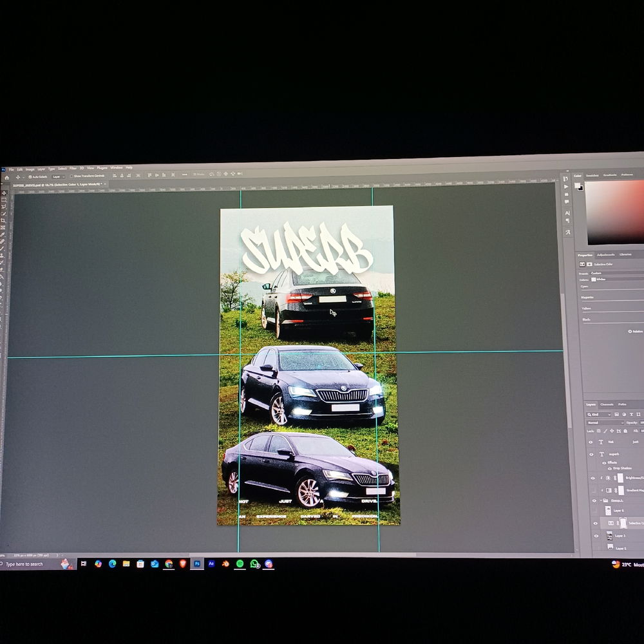Filter layers by pixel layers icon

pos(616,414)
